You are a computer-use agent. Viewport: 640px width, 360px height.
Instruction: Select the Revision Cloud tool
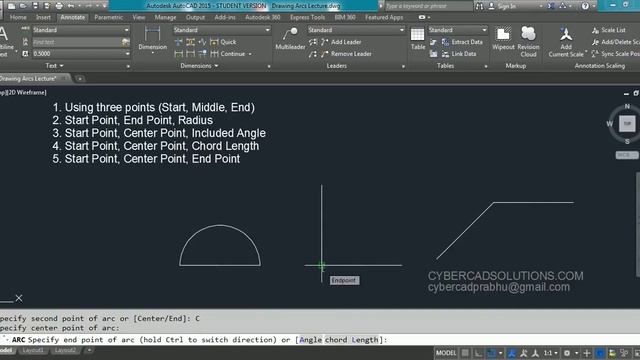[528, 41]
